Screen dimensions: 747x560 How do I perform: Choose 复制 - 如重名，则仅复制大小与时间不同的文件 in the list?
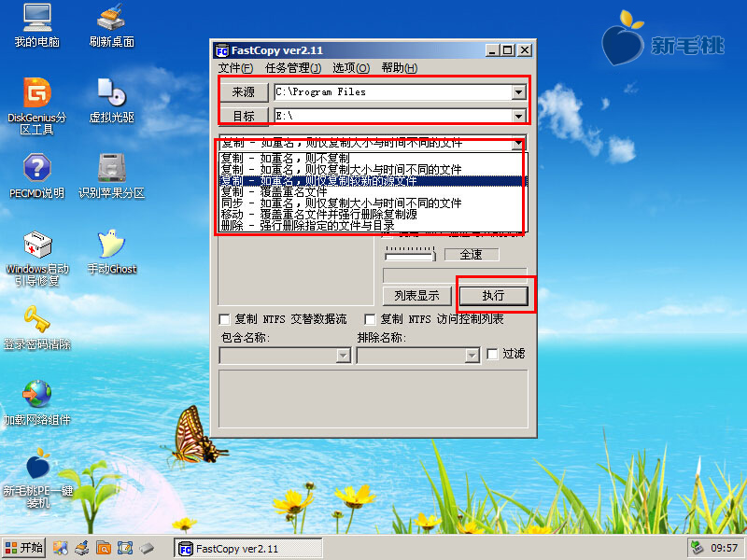(x=372, y=170)
